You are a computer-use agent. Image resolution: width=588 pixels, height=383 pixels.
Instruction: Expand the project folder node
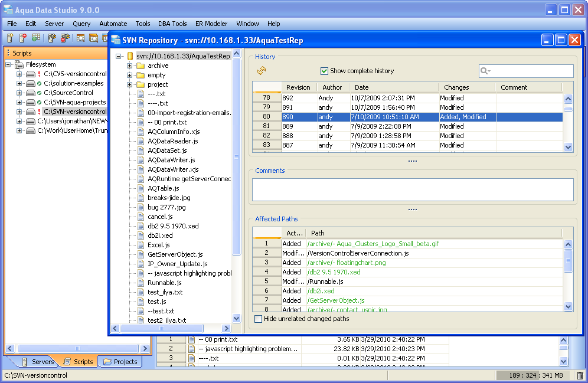click(130, 84)
